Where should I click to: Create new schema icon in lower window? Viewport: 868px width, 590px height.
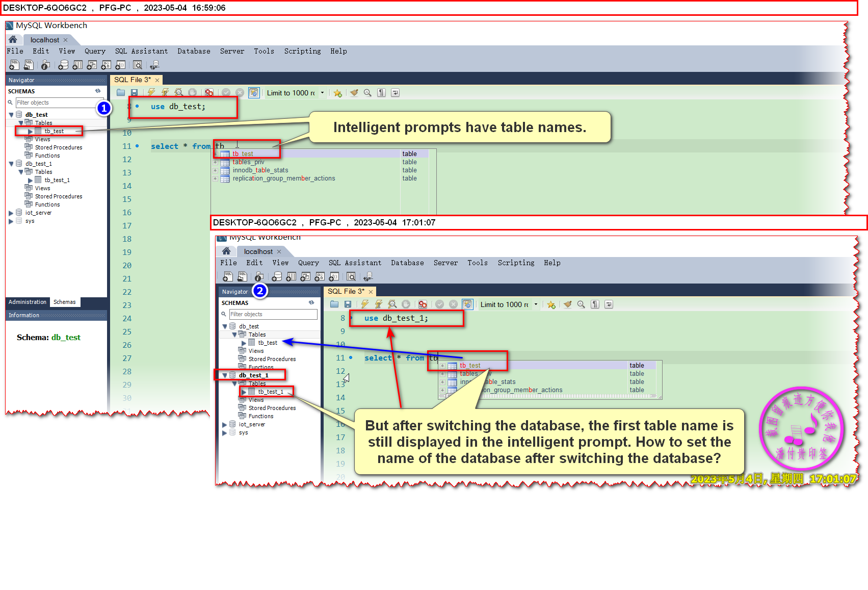pyautogui.click(x=277, y=276)
